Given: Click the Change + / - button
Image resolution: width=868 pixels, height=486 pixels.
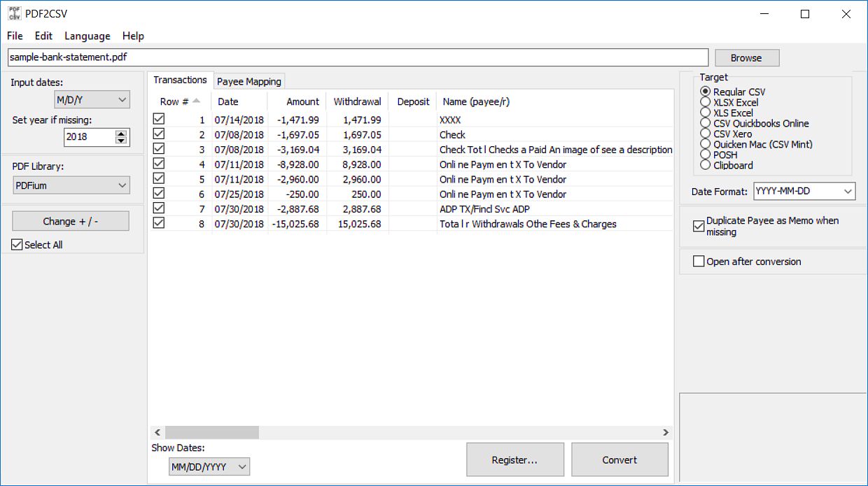Looking at the screenshot, I should tap(71, 221).
